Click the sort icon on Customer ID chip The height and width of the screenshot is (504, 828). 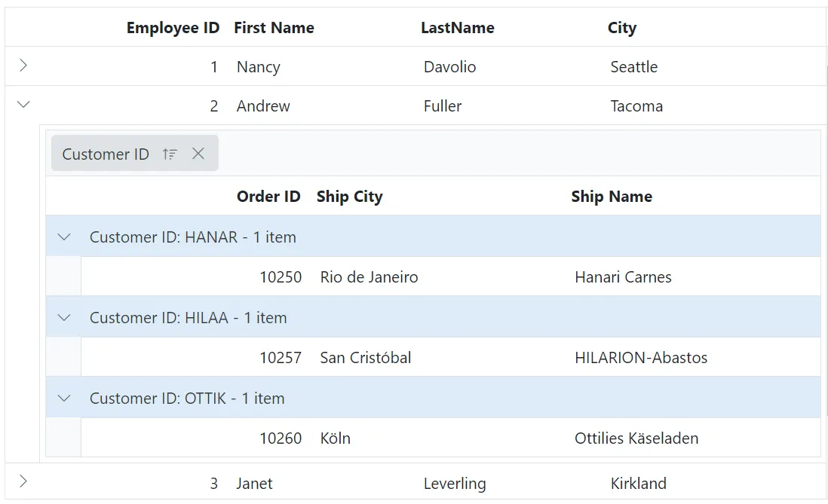click(x=170, y=154)
